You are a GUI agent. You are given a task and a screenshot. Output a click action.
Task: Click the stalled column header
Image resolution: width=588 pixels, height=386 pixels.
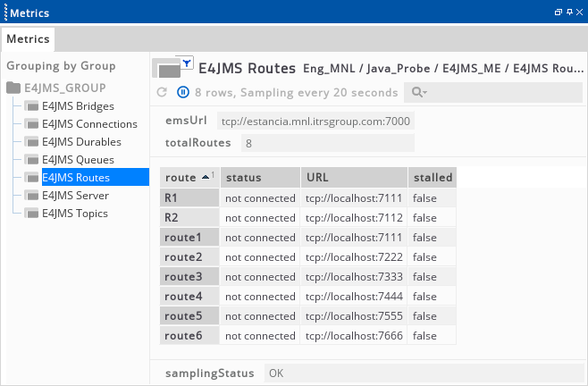(x=432, y=177)
